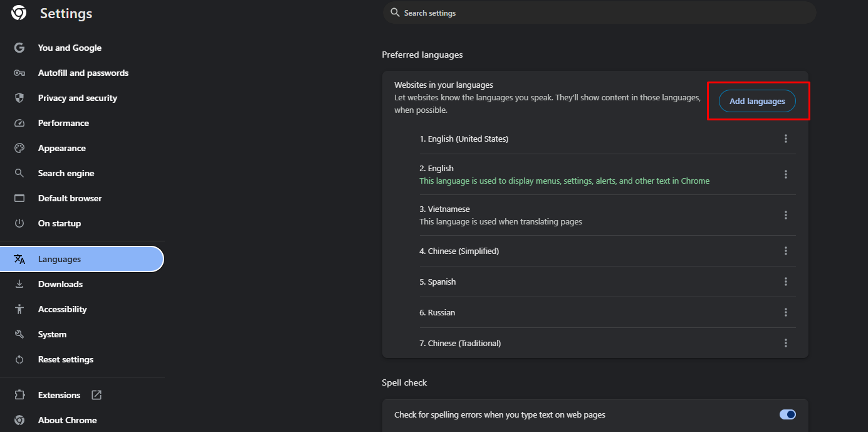Viewport: 868px width, 432px height.
Task: Toggle spell check for typed text
Action: [787, 414]
